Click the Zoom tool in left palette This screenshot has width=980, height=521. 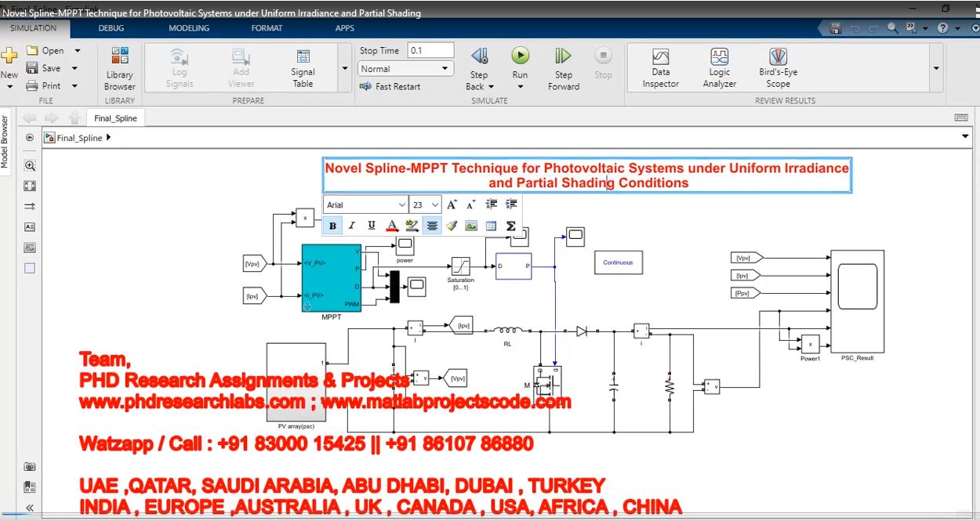click(x=30, y=165)
